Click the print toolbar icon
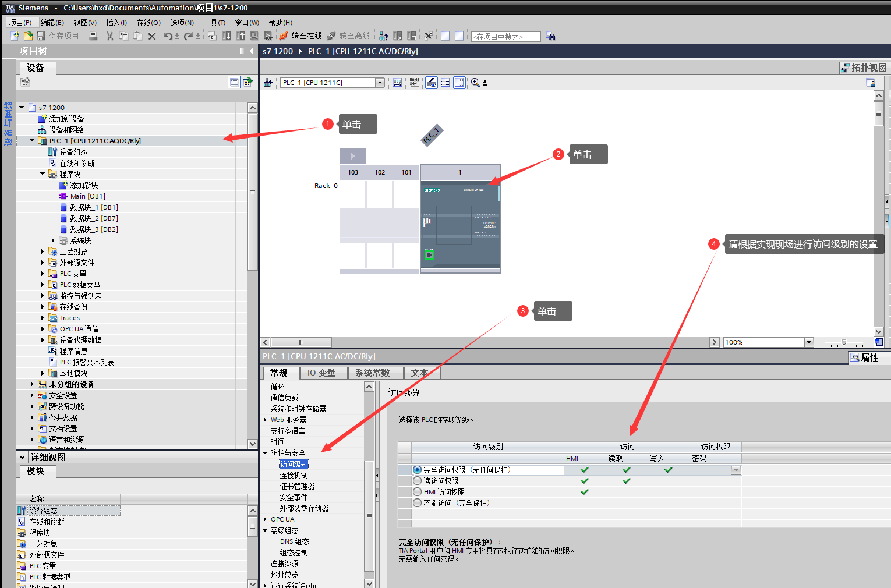This screenshot has height=588, width=891. (x=93, y=36)
